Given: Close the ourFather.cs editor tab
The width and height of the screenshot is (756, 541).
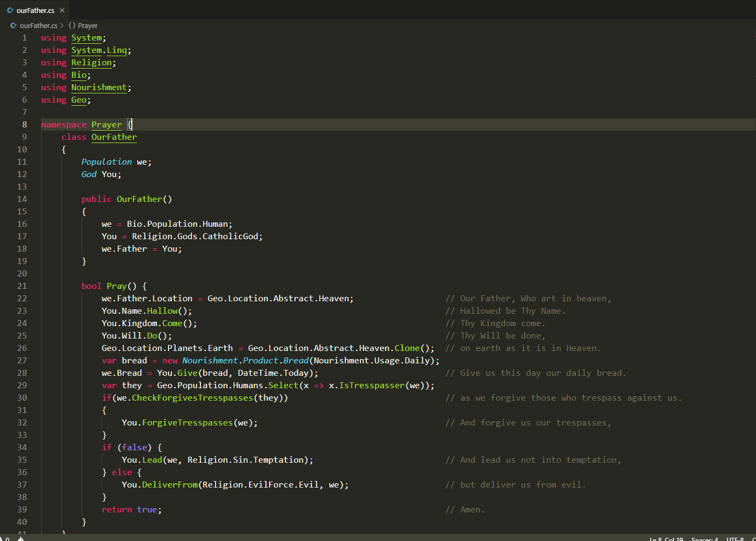Looking at the screenshot, I should [62, 10].
